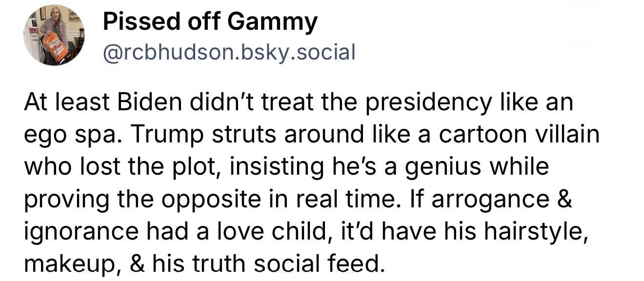Click the display name Pissed off Gammy
This screenshot has height=281, width=644.
[x=210, y=22]
